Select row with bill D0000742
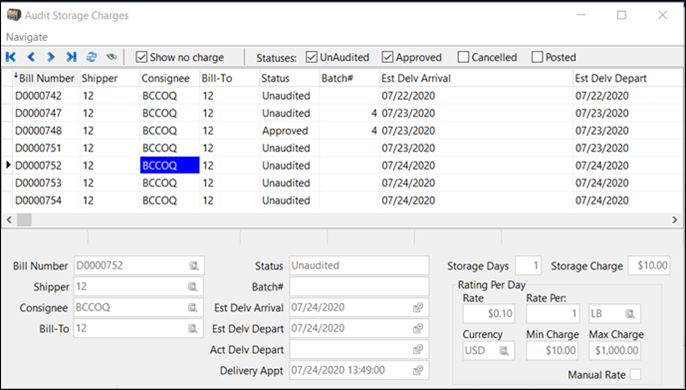Viewport: 686px width, 390px height. (343, 96)
